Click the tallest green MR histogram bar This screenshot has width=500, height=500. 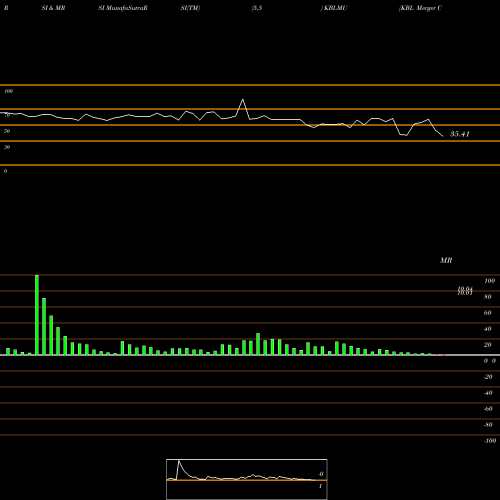(37, 315)
